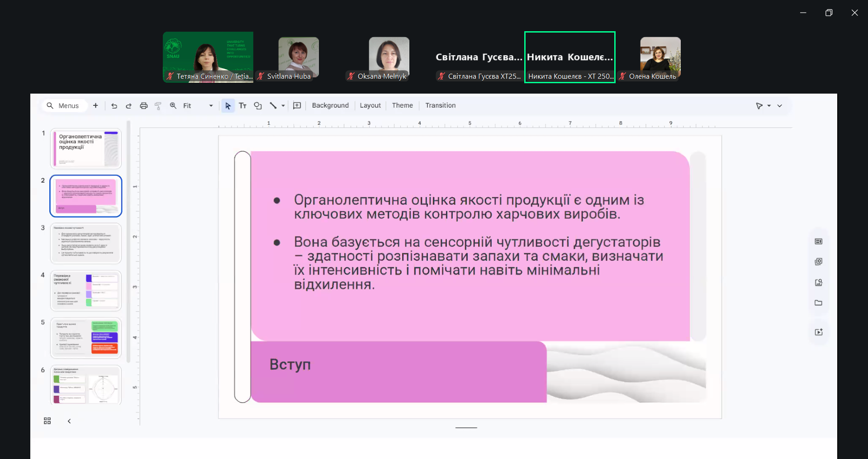Add a comment using the comment icon

297,106
